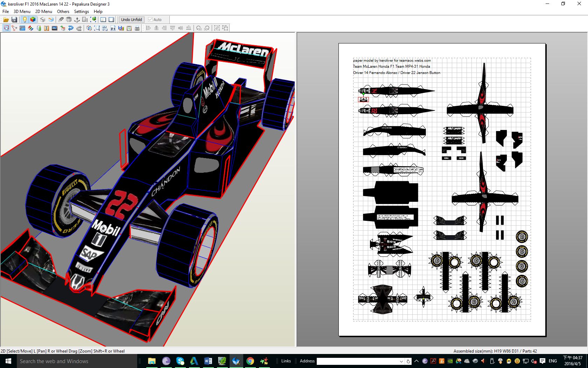Click the Links toolbar label in taskbar
This screenshot has width=588, height=368.
tap(286, 361)
